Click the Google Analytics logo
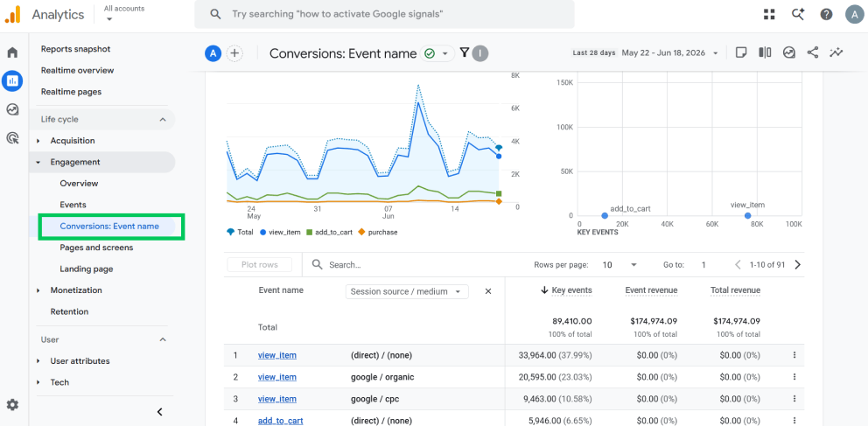The height and width of the screenshot is (426, 868). [13, 14]
